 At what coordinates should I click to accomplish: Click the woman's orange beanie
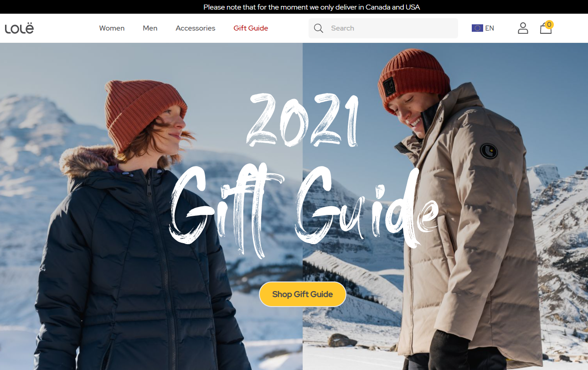coord(145,114)
